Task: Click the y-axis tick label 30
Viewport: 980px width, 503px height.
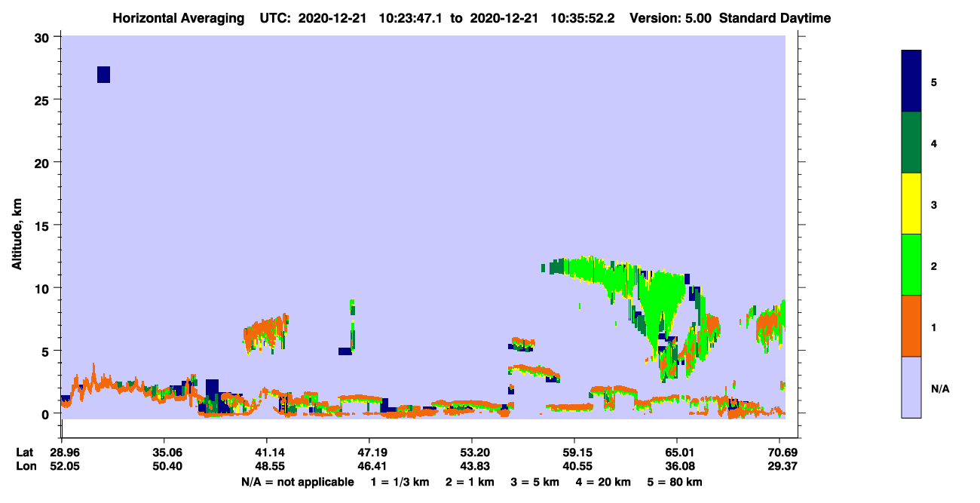Action: click(43, 37)
